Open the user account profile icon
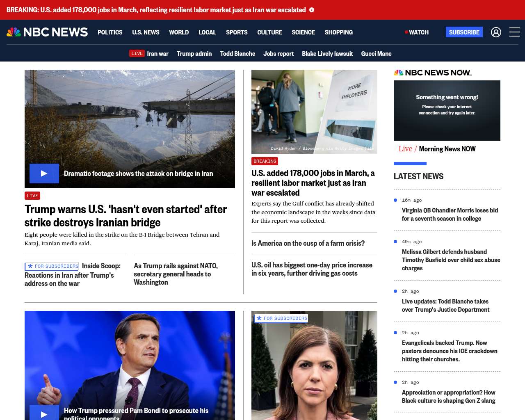The width and height of the screenshot is (525, 420). coord(496,32)
